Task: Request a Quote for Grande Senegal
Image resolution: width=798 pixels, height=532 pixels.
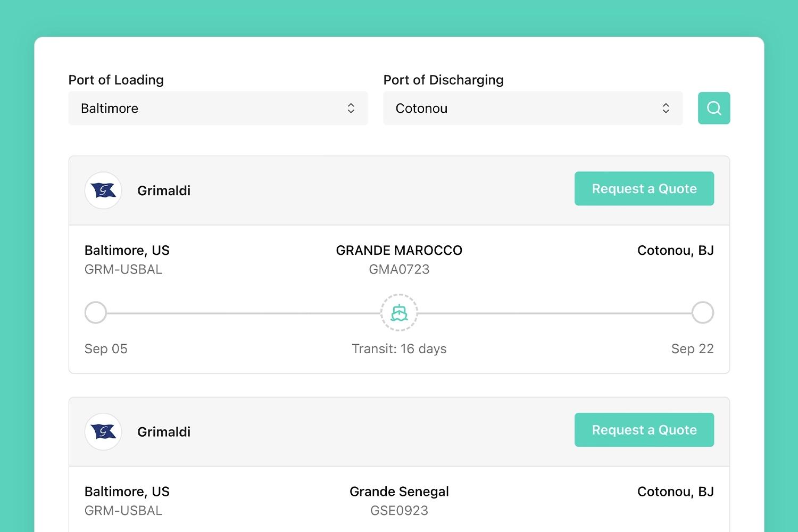Action: (x=644, y=430)
